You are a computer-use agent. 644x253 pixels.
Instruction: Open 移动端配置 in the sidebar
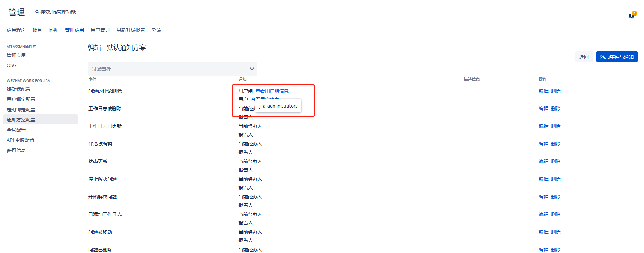[19, 89]
